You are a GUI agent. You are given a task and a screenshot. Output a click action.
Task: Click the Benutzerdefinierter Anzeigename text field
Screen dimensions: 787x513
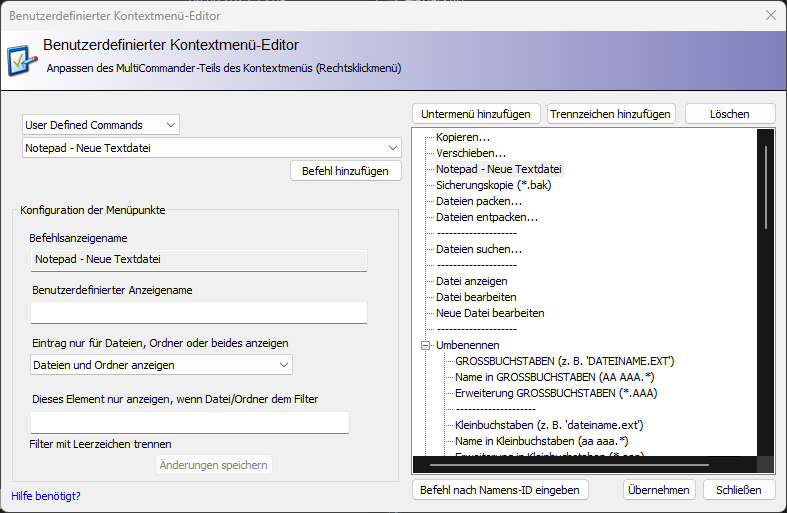pos(199,313)
